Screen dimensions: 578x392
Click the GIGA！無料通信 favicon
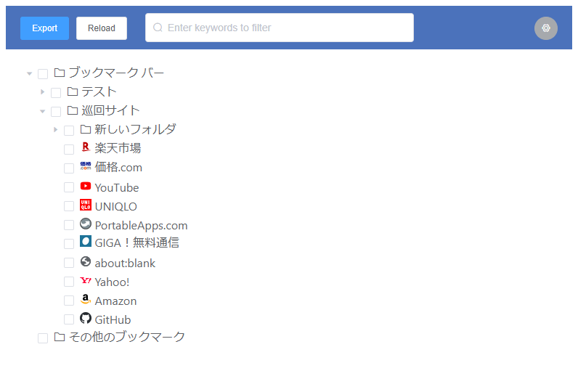(86, 241)
